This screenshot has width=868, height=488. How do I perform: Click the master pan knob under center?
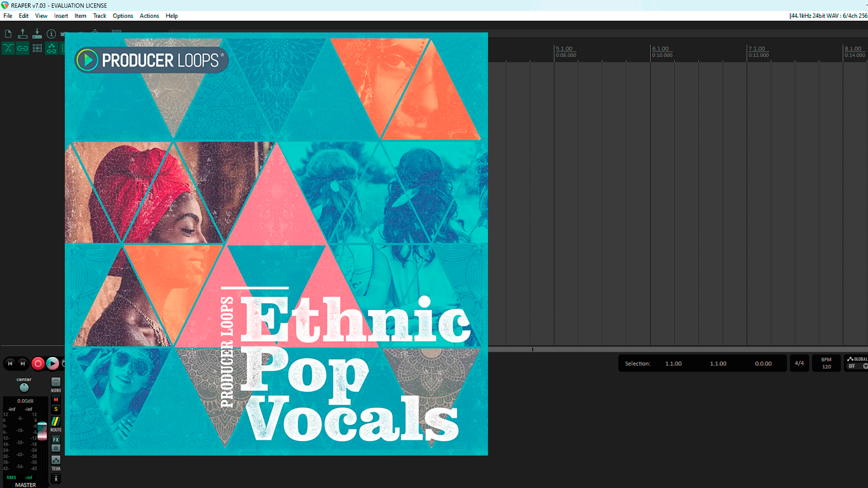pyautogui.click(x=24, y=388)
